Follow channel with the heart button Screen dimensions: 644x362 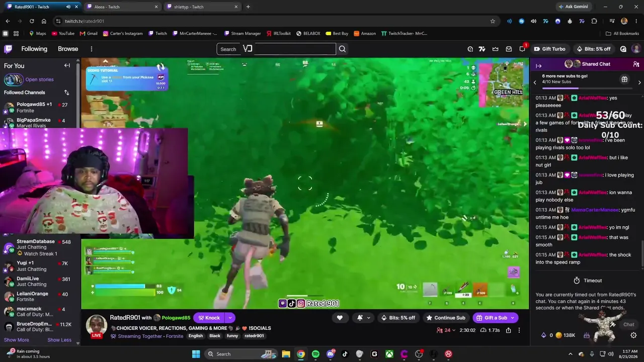tap(340, 318)
